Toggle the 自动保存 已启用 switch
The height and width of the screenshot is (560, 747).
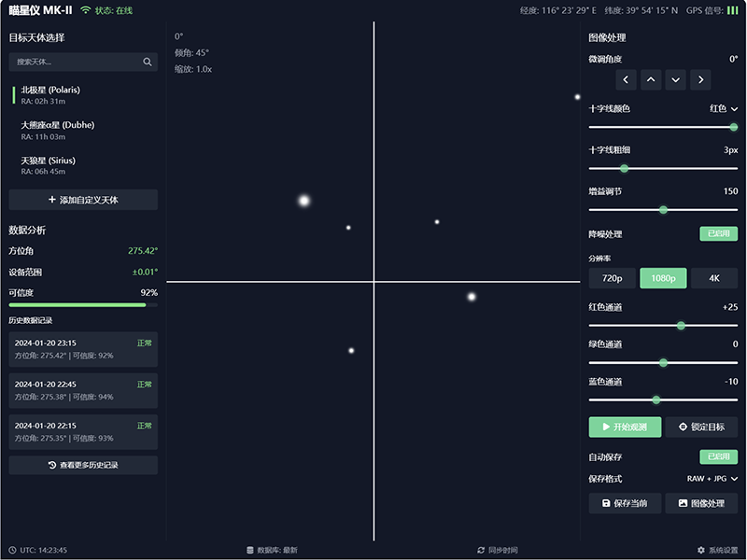tap(718, 457)
